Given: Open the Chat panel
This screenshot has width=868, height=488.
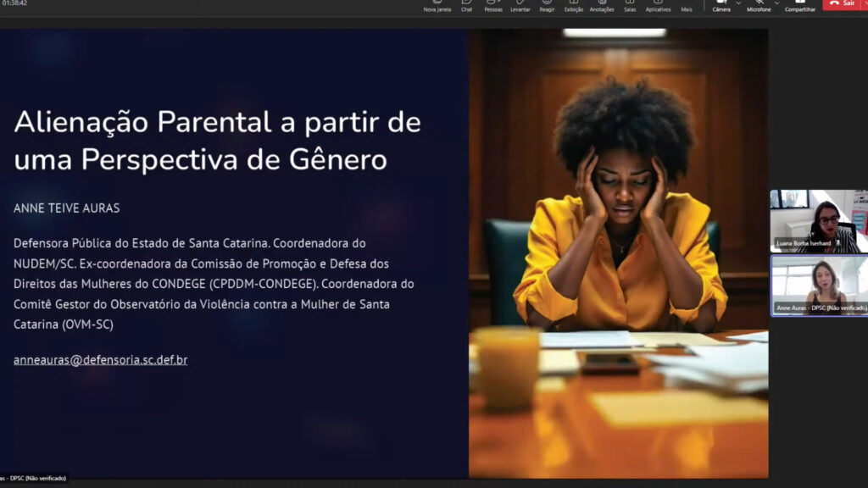Looking at the screenshot, I should coord(466,5).
